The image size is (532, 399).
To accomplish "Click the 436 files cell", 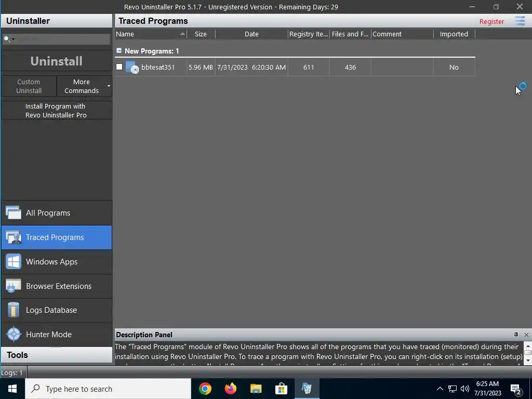I will tap(350, 67).
